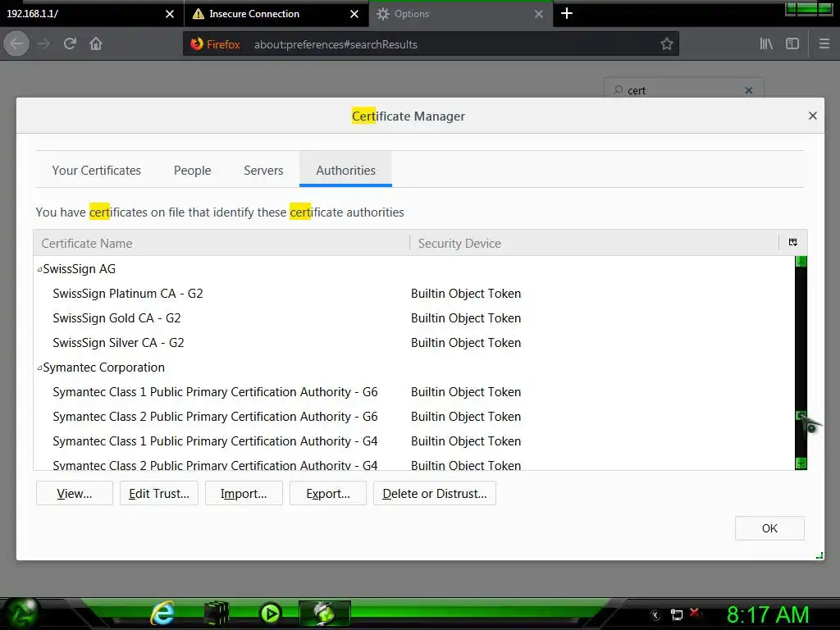The image size is (840, 630).
Task: Select SwissSign Gold CA - G2 row
Action: 413,318
